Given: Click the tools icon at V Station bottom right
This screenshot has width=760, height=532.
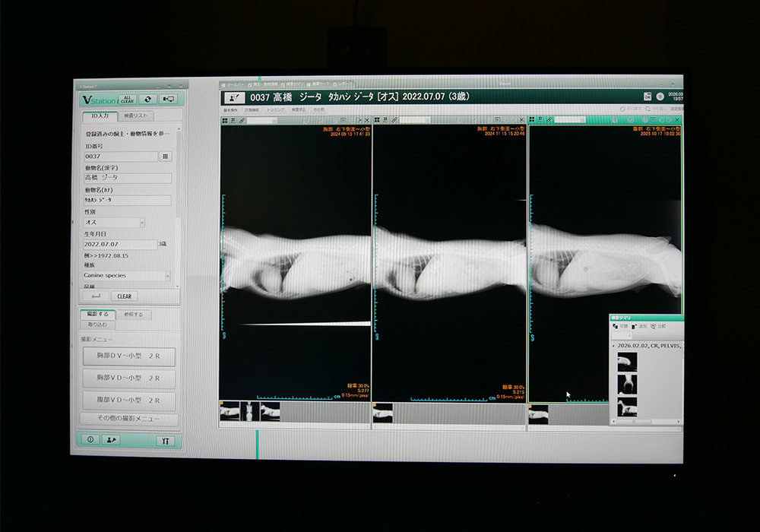Looking at the screenshot, I should click(166, 441).
